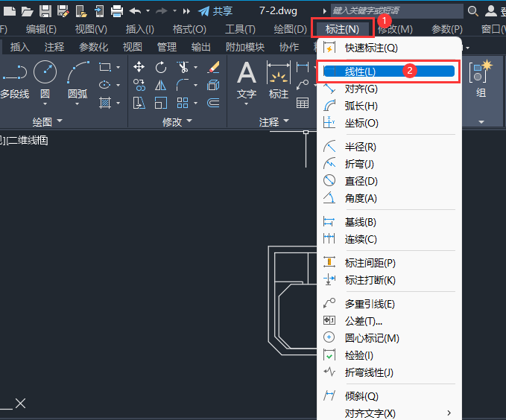Click the Save icon in quick toolbar
506x420 pixels.
coord(45,11)
